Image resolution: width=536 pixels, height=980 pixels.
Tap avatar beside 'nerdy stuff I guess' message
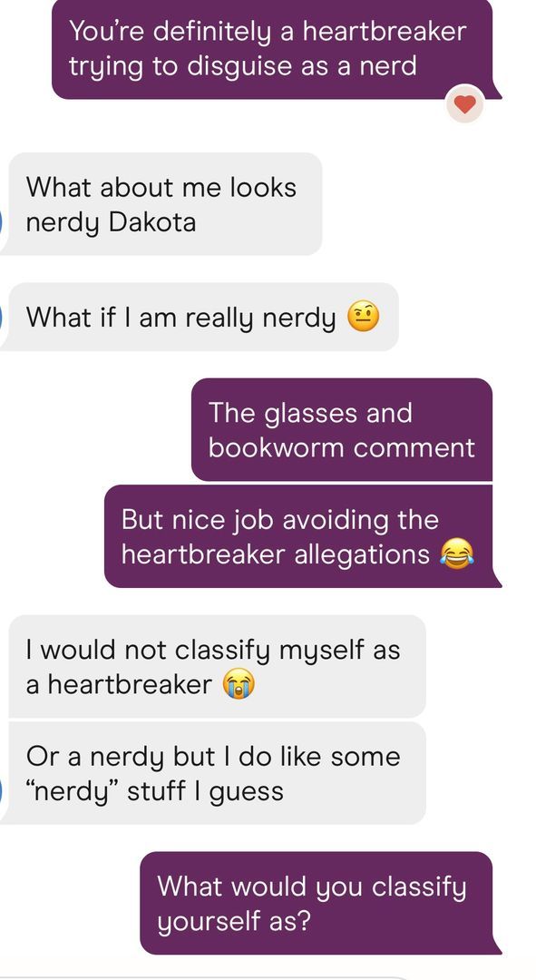pyautogui.click(x=2, y=791)
